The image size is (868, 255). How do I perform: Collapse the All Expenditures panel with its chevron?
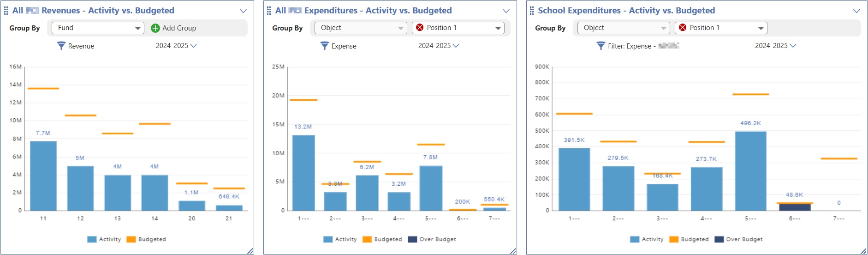pyautogui.click(x=506, y=11)
